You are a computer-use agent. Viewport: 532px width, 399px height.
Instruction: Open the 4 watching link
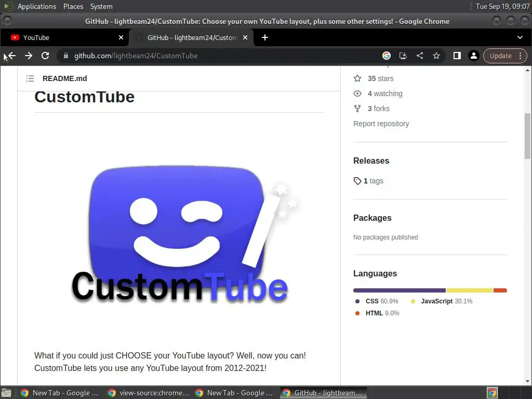click(x=385, y=94)
